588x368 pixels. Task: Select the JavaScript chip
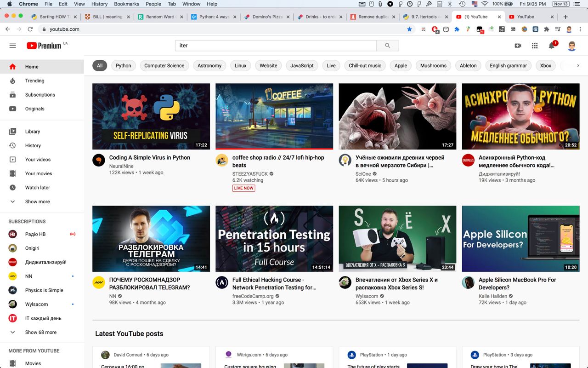(302, 66)
